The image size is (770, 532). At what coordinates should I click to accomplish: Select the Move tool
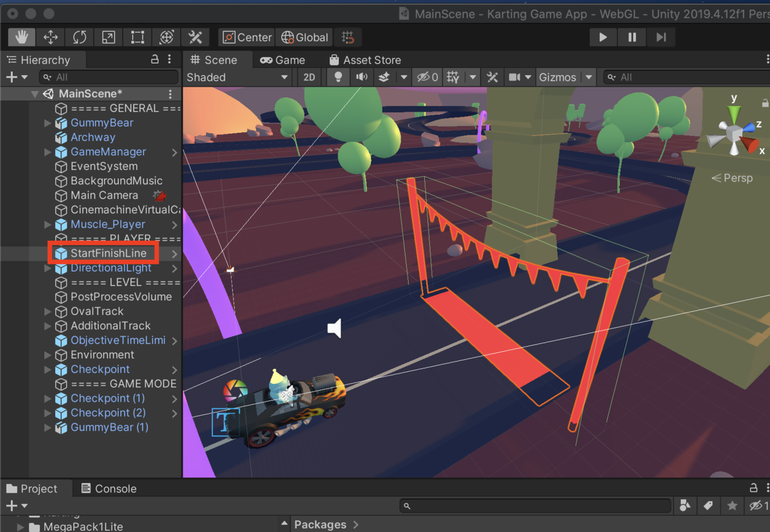click(x=51, y=37)
